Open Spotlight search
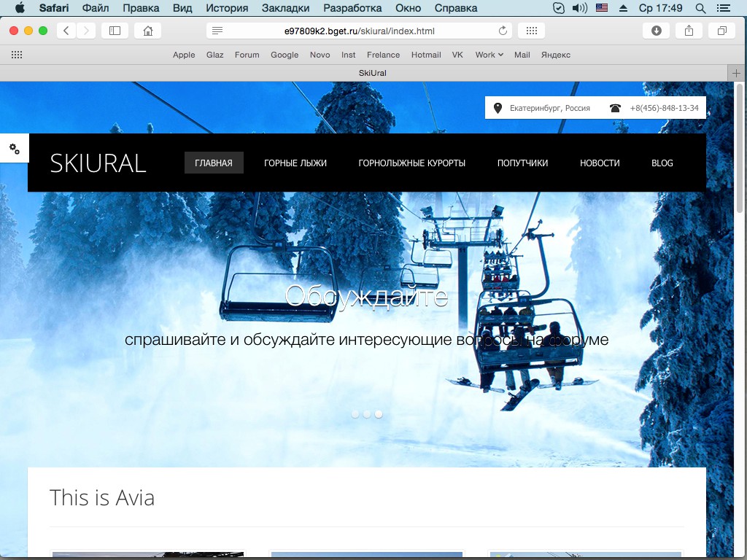The height and width of the screenshot is (560, 747). pyautogui.click(x=700, y=8)
